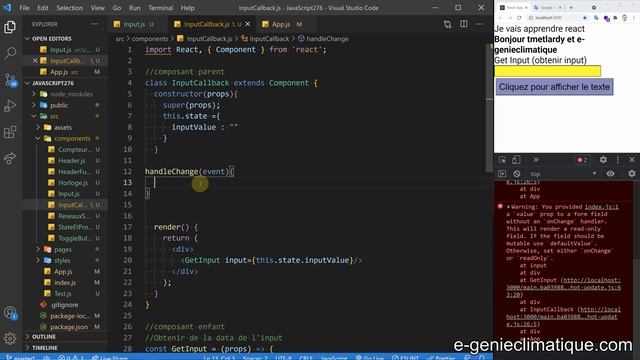
Task: Open the Explorer view in activity bar
Action: pyautogui.click(x=10, y=27)
